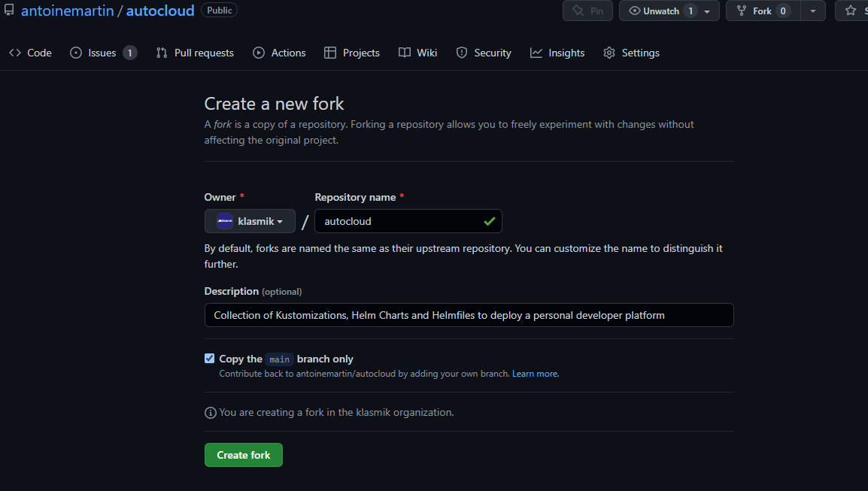Open the Actions tab
Viewport: 868px width, 491px height.
[x=279, y=53]
